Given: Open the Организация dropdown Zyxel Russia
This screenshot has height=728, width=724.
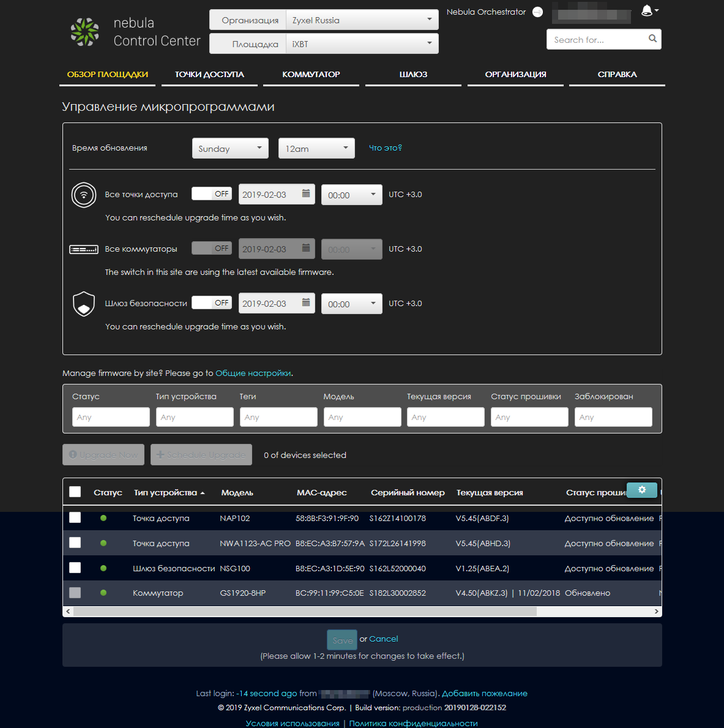Looking at the screenshot, I should pyautogui.click(x=362, y=20).
